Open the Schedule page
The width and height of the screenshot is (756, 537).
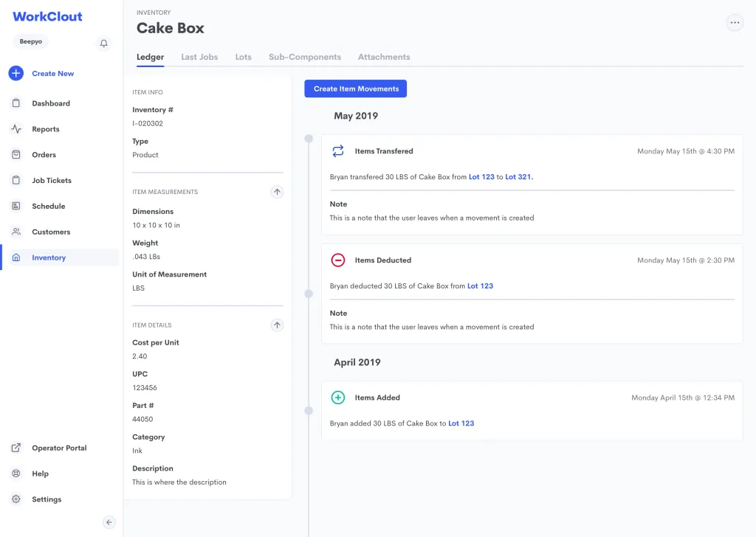coord(48,207)
